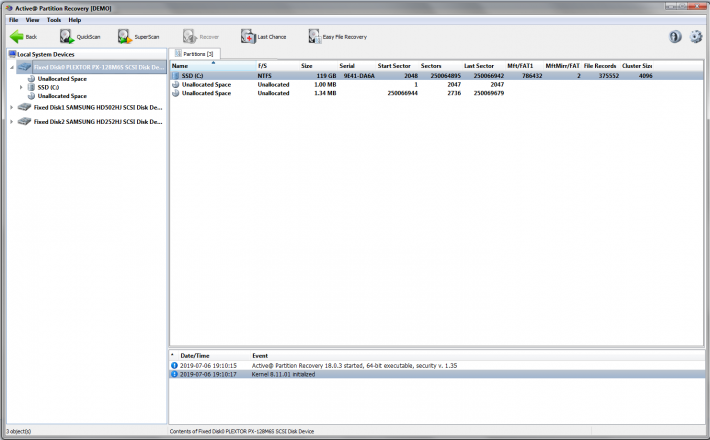This screenshot has height=440, width=710.
Task: Sort by the F/S column header
Action: tap(277, 66)
